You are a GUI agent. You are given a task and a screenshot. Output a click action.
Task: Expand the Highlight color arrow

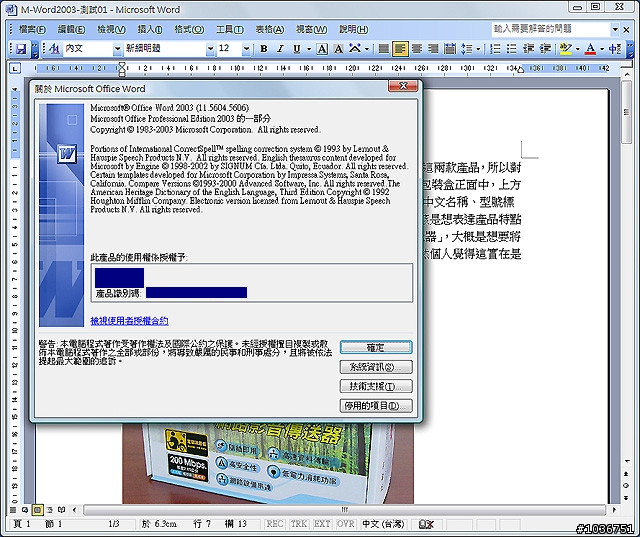click(x=577, y=49)
